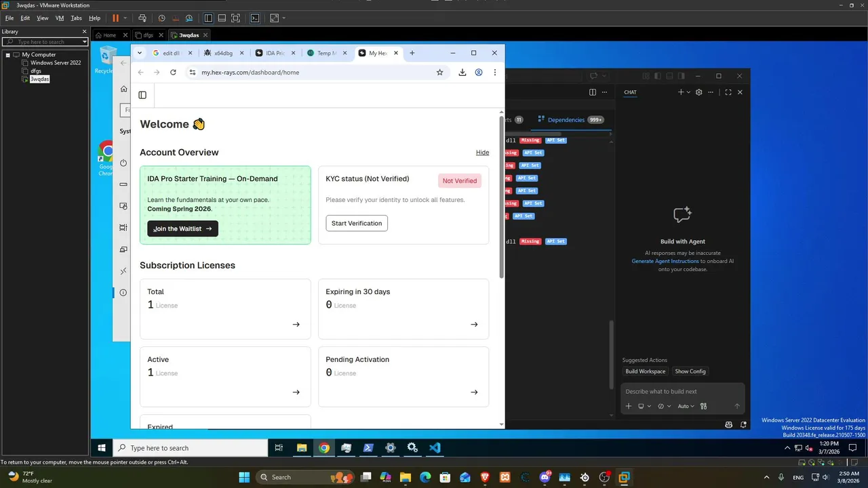
Task: Add context with plus icon in chat input
Action: coord(629,406)
